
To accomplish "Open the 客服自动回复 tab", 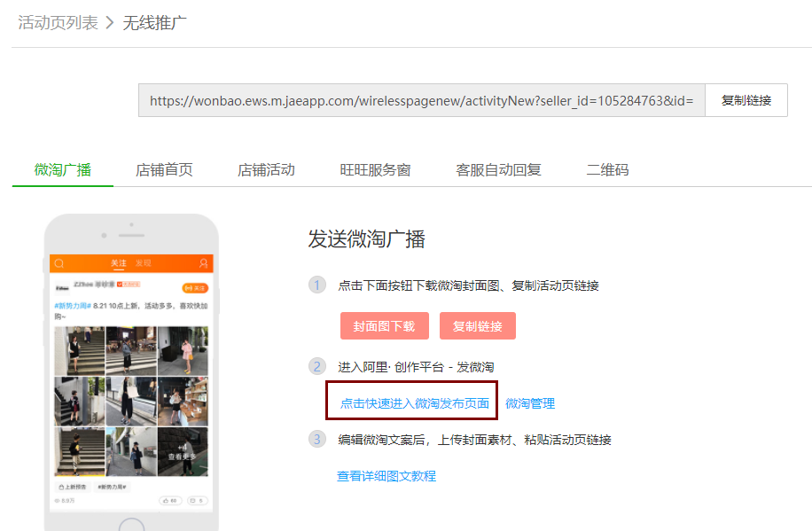I will pyautogui.click(x=498, y=169).
